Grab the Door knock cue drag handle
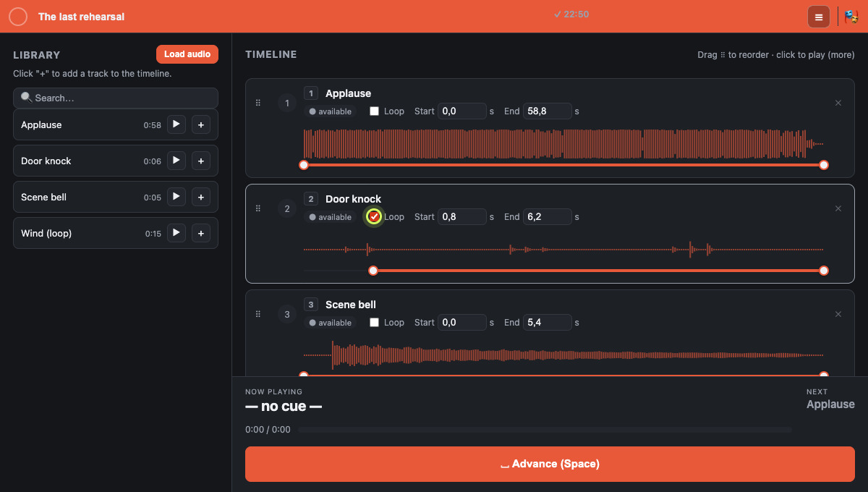This screenshot has width=868, height=492. [258, 208]
